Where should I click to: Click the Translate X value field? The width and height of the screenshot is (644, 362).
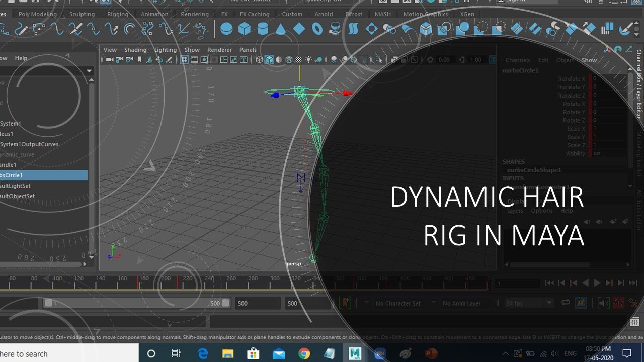click(x=608, y=79)
